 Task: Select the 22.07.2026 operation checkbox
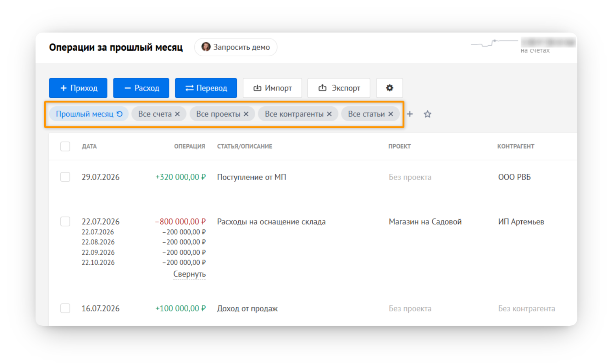pyautogui.click(x=65, y=222)
